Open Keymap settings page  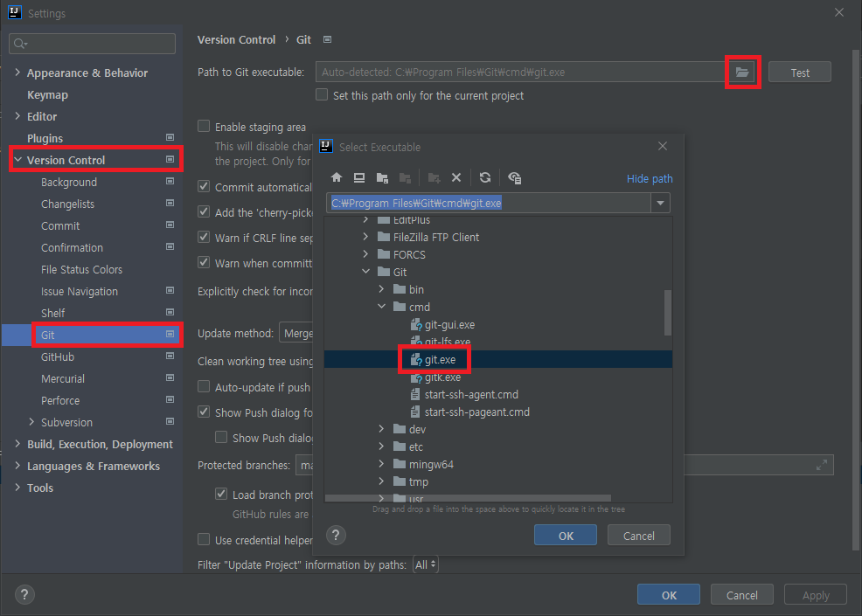click(x=47, y=94)
